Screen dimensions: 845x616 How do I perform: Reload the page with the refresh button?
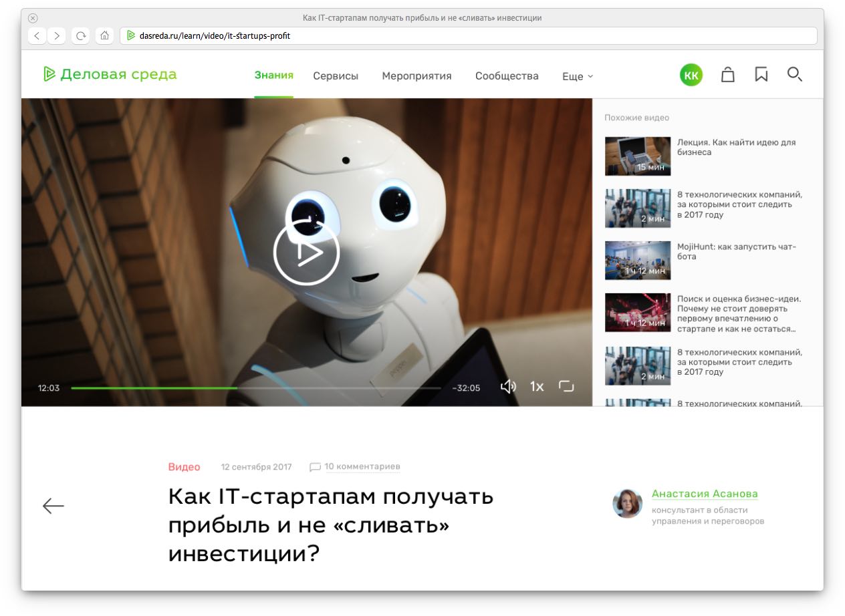[81, 36]
